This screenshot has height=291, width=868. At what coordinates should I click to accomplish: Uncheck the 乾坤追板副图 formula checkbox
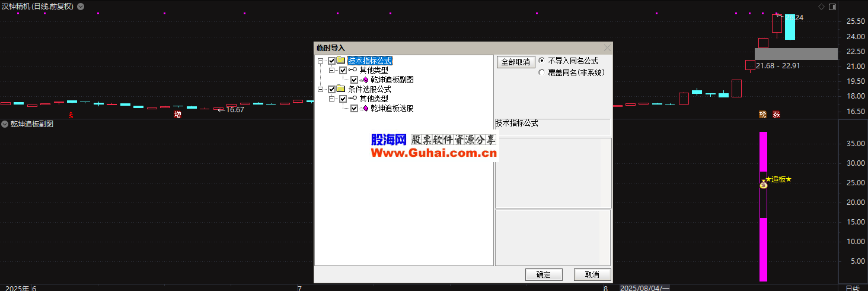click(x=355, y=80)
